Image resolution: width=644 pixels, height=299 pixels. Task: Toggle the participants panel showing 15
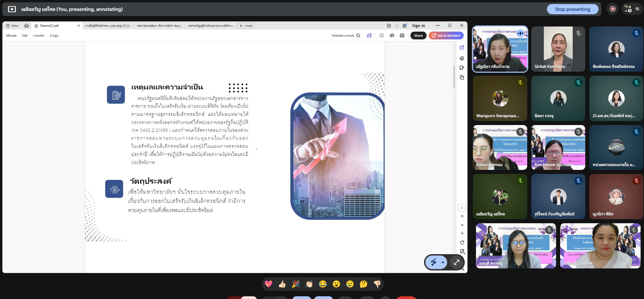tap(632, 9)
